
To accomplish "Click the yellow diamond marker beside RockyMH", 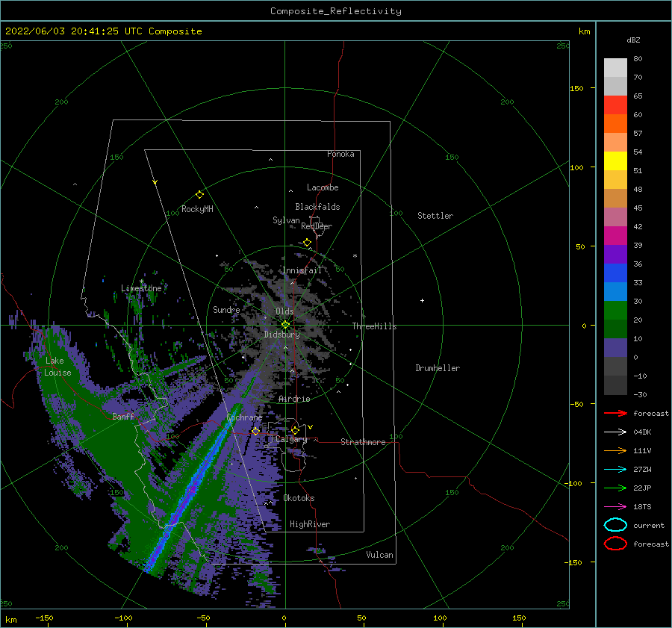I will pos(199,195).
